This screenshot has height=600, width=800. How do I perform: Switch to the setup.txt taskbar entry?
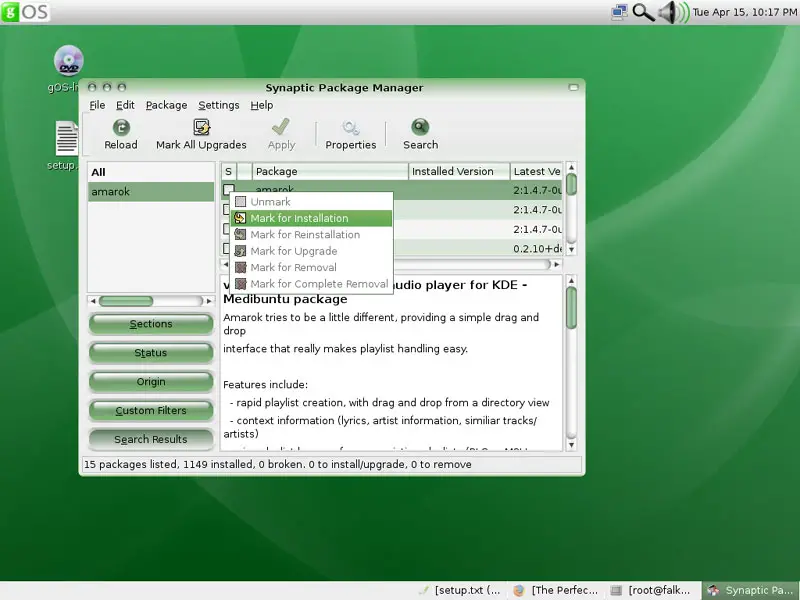459,590
